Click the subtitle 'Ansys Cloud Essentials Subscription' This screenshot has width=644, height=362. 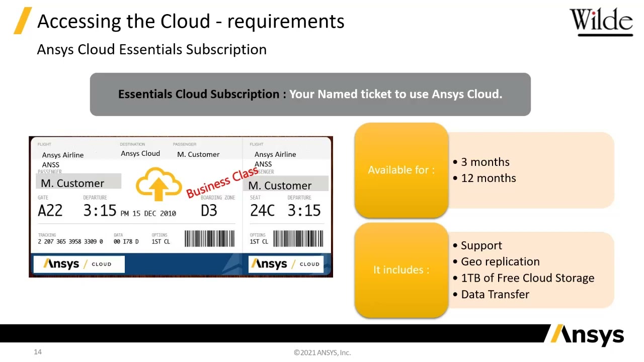[x=152, y=49]
